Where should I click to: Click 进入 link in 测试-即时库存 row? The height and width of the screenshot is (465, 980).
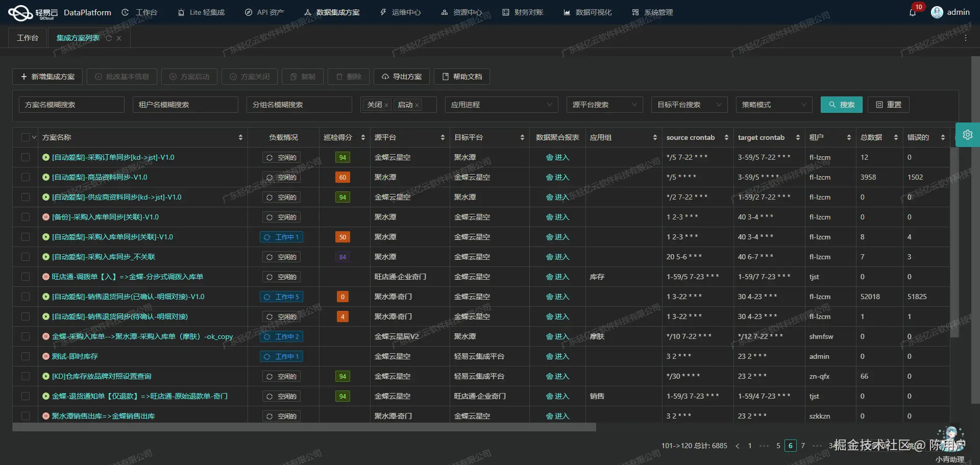(x=557, y=356)
